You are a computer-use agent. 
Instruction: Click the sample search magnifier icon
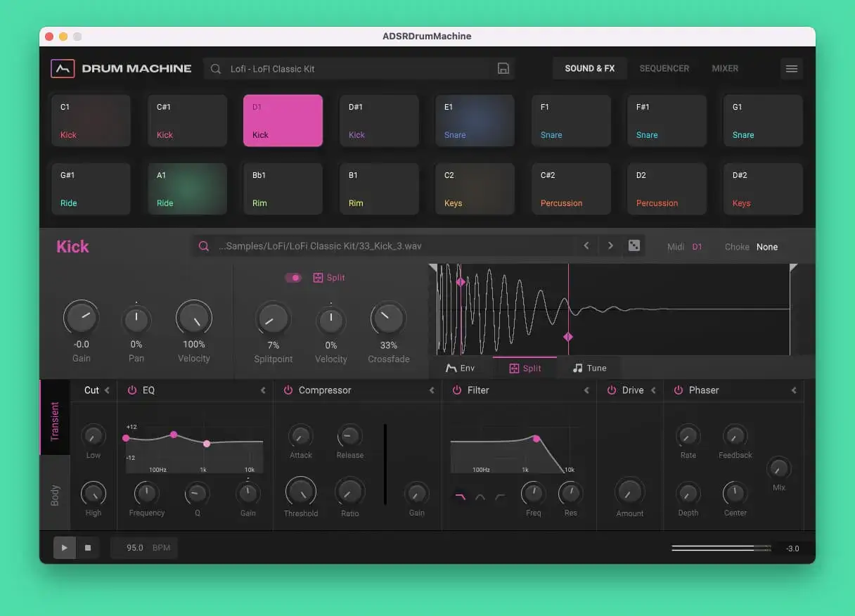[x=203, y=246]
